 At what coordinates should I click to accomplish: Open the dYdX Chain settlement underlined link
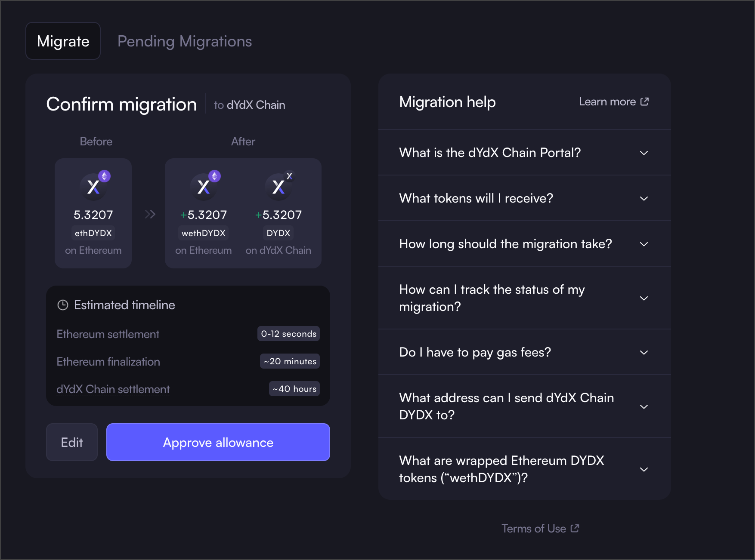click(113, 389)
